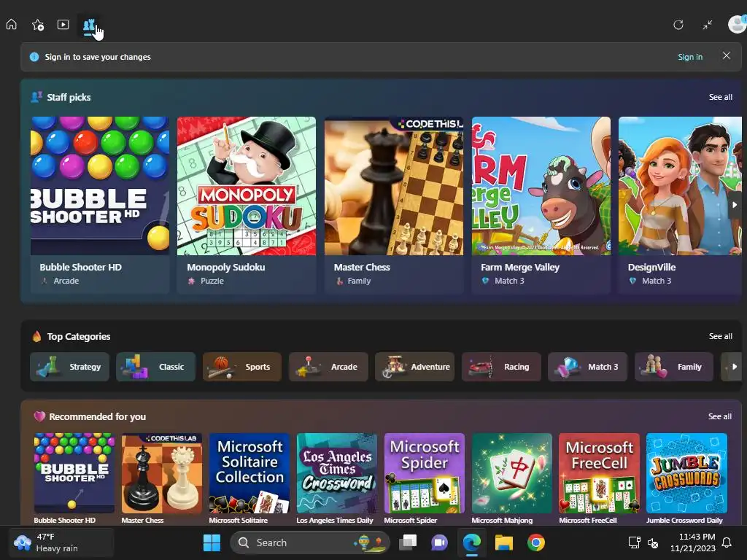The image size is (747, 560).
Task: Open the Windows Start menu
Action: (212, 542)
